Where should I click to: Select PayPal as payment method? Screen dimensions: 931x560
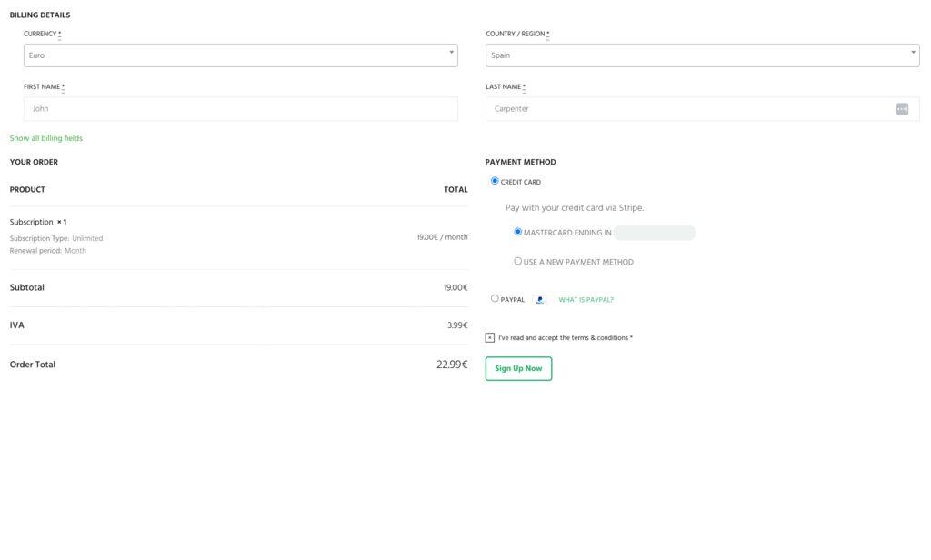pyautogui.click(x=495, y=298)
